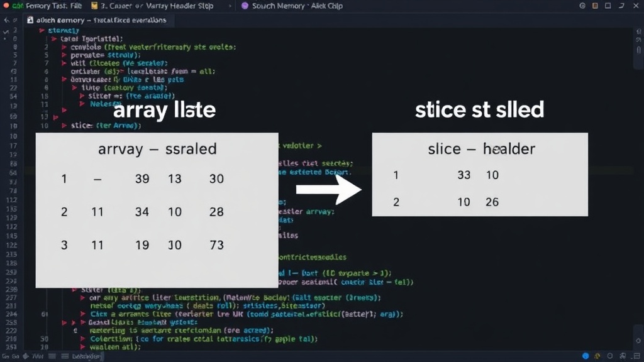Click the 'slice – healder' table panel
The height and width of the screenshot is (362, 644).
(x=480, y=175)
